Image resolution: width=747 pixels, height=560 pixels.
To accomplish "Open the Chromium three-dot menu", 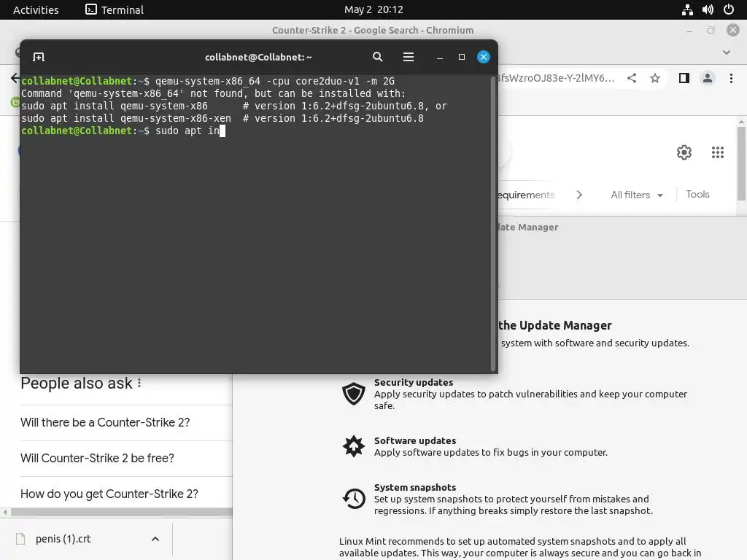I will tap(731, 78).
